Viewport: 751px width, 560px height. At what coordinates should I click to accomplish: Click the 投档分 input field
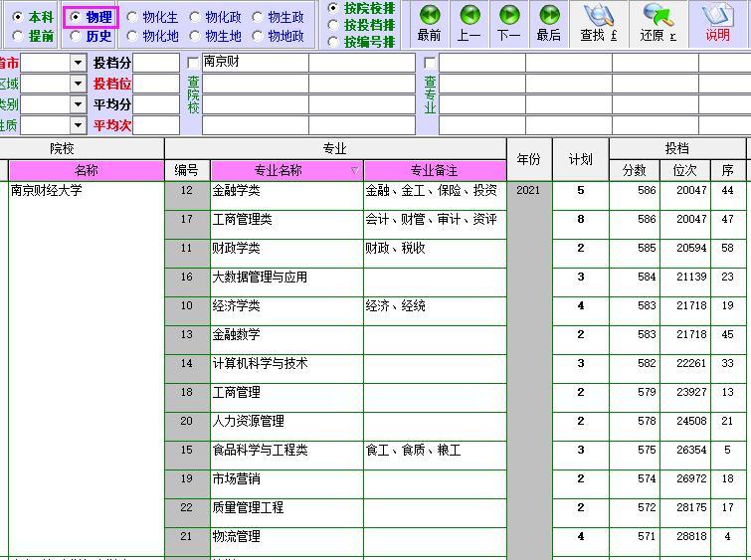pos(155,63)
